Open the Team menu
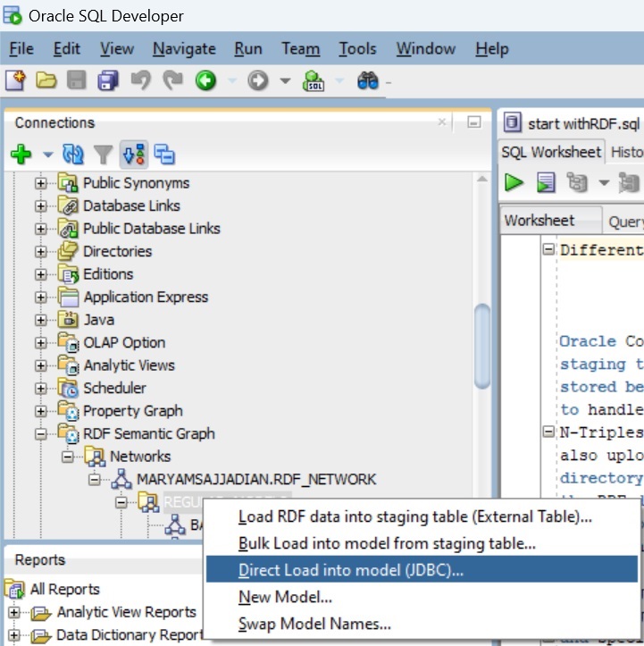The image size is (644, 646). (x=301, y=48)
